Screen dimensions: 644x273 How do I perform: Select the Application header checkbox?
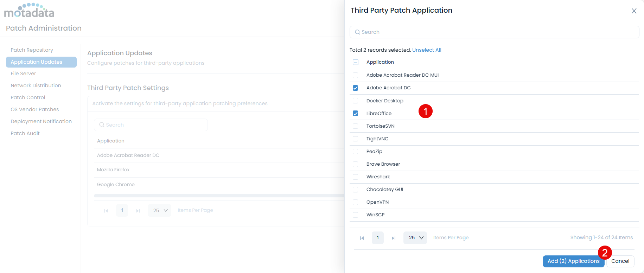(x=355, y=62)
